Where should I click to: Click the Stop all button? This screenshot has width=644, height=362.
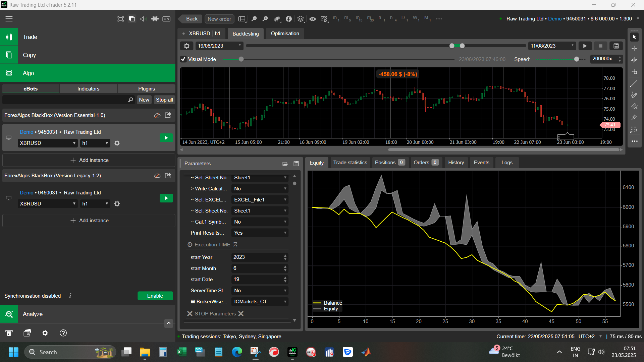pos(164,100)
